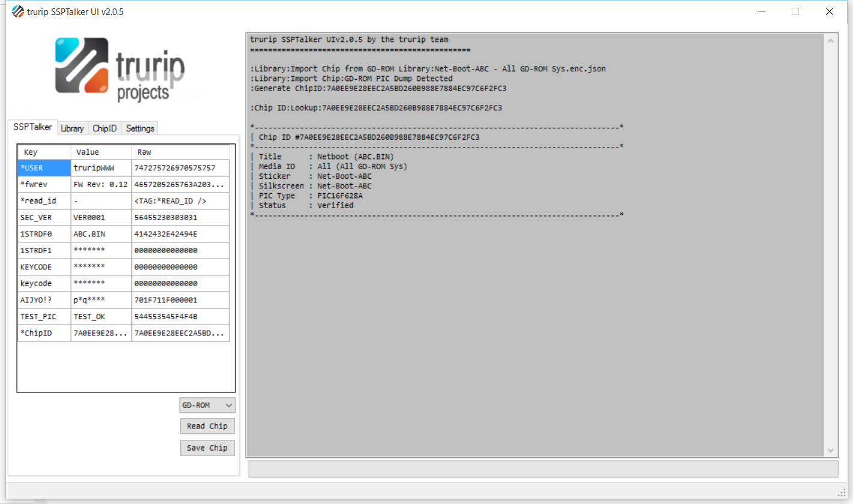Select the *ChipID key cell
853x504 pixels.
click(x=44, y=333)
